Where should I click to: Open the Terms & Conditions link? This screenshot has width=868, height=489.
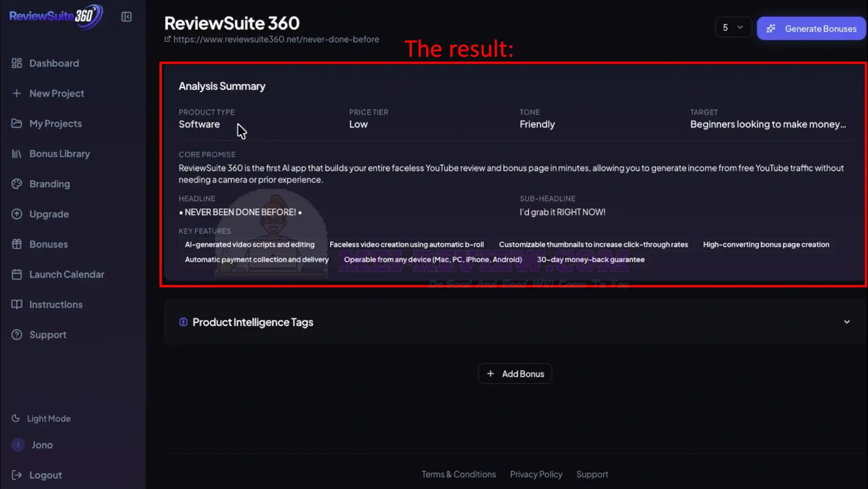pos(458,474)
